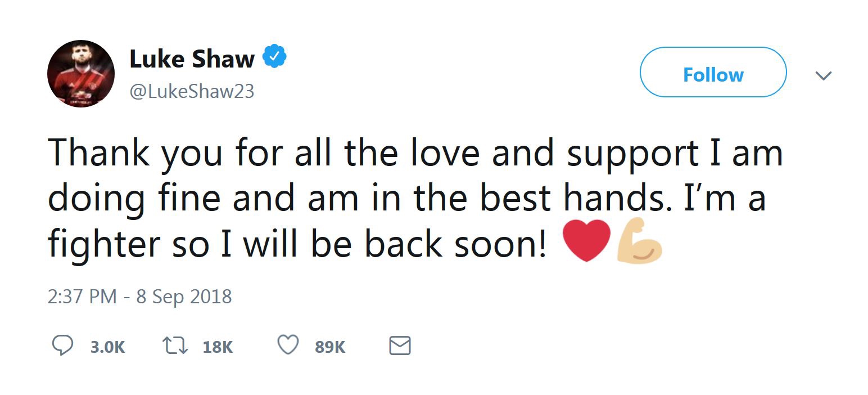Click the reply speech bubble icon

pos(62,345)
